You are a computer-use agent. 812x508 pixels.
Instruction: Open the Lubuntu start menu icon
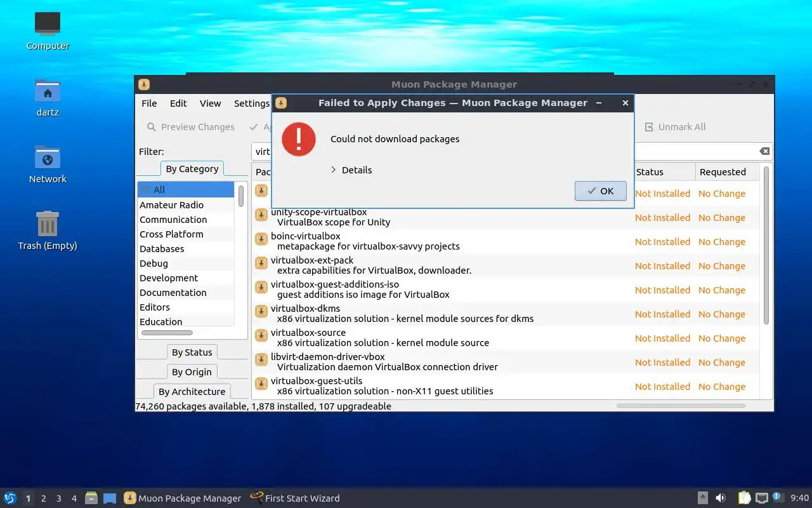point(10,498)
